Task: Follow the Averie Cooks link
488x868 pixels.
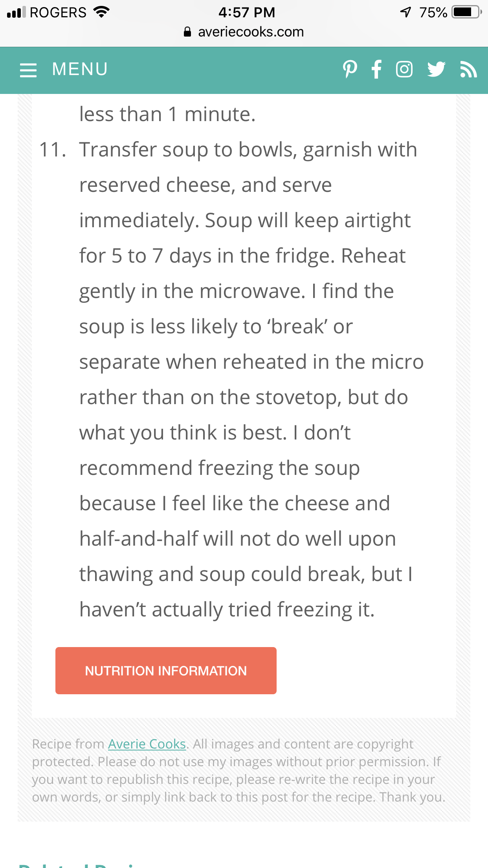Action: 147,744
